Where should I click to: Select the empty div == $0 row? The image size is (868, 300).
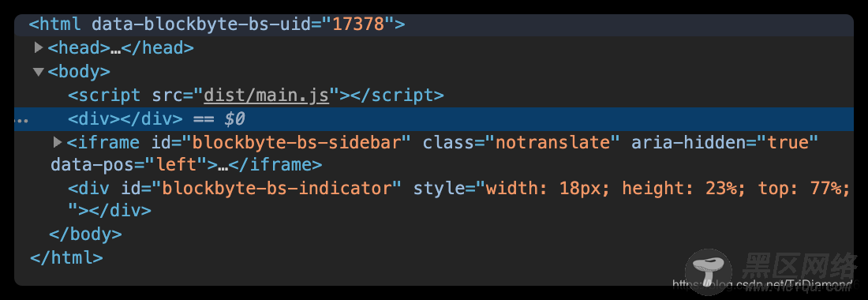coord(434,119)
